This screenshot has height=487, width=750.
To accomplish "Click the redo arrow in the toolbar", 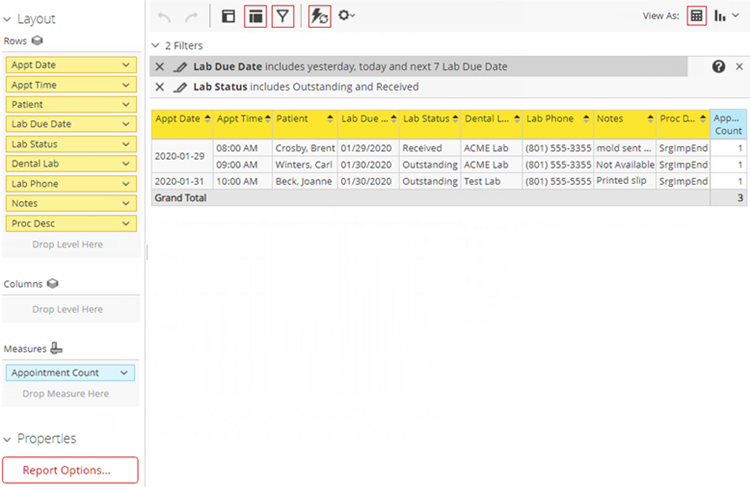I will click(191, 16).
